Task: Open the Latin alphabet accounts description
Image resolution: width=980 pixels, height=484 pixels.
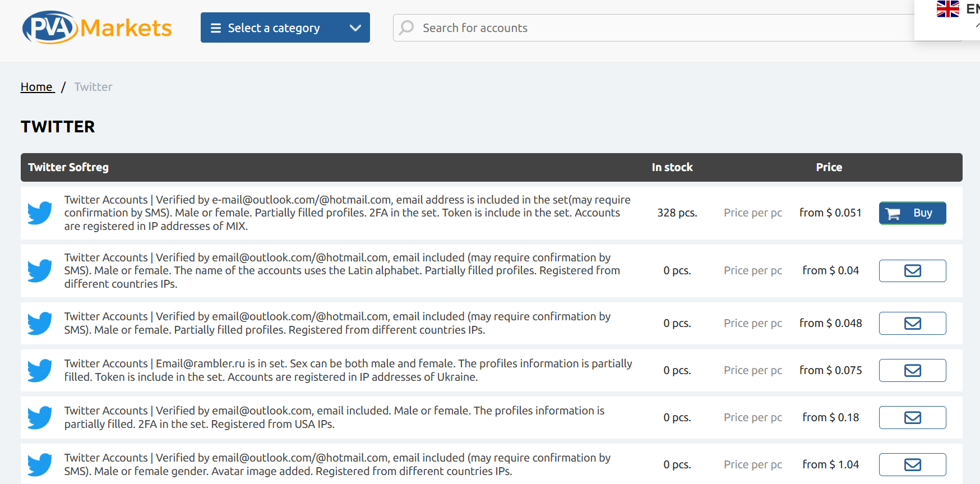Action: 342,271
